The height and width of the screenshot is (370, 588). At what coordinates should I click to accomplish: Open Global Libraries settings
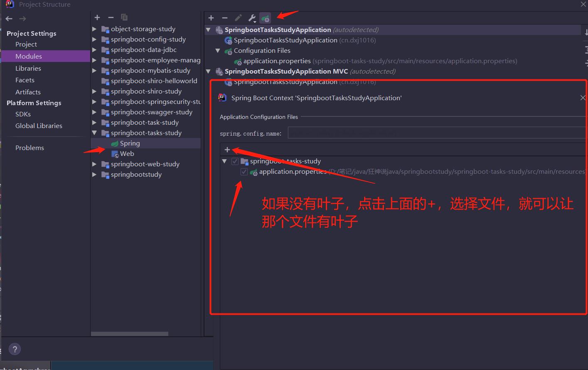pos(39,126)
